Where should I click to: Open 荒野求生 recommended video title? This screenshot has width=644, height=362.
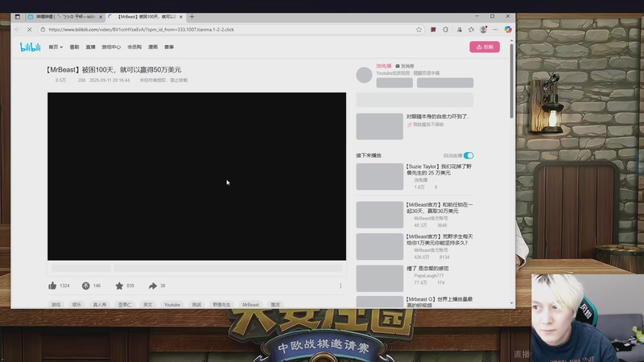[440, 240]
